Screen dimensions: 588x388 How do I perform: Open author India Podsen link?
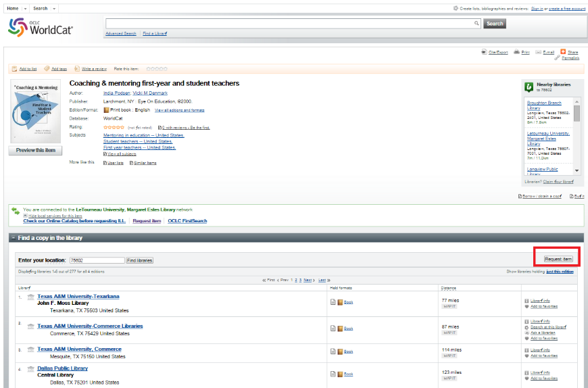click(117, 93)
